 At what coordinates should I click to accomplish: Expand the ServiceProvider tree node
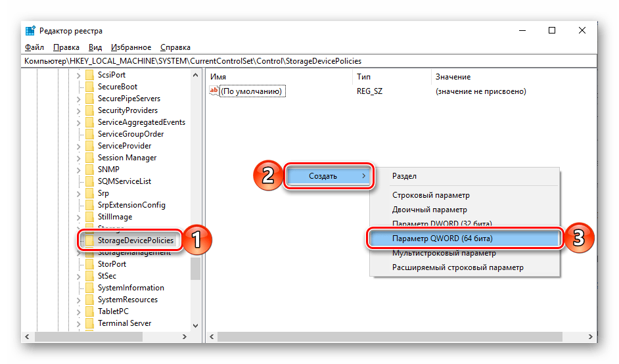78,147
